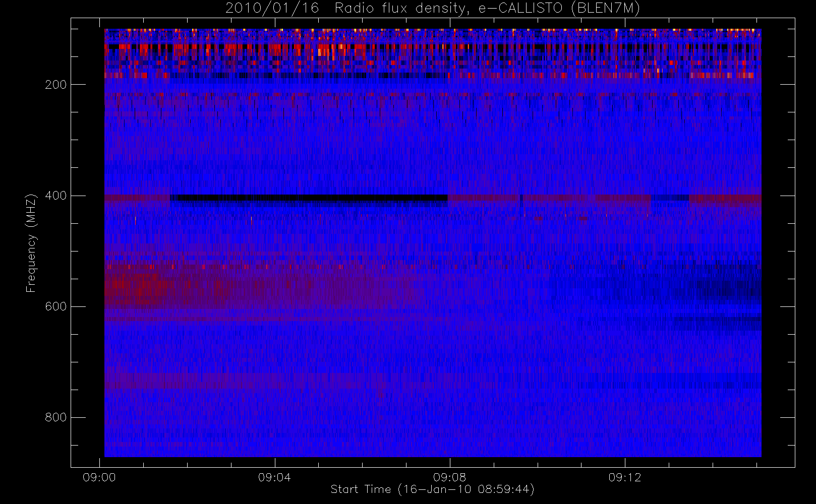Click the 400 frequency tick label
Screen dimensions: 816x504
click(55, 196)
